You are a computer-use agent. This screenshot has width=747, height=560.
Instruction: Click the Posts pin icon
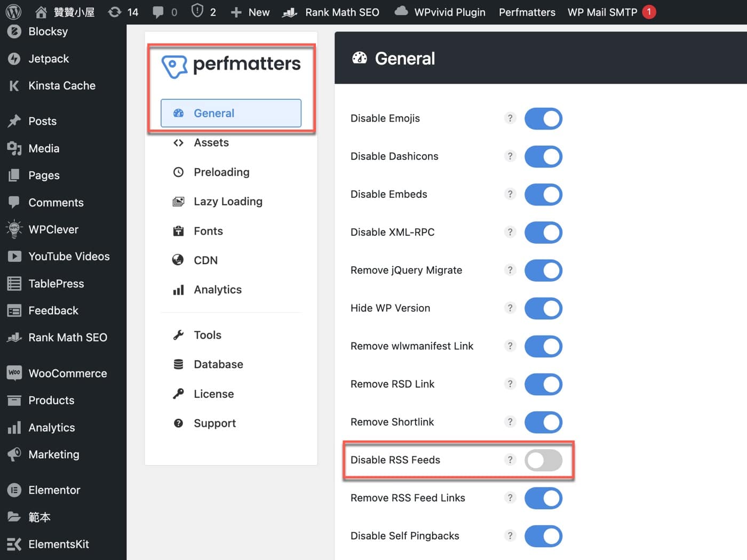(14, 121)
